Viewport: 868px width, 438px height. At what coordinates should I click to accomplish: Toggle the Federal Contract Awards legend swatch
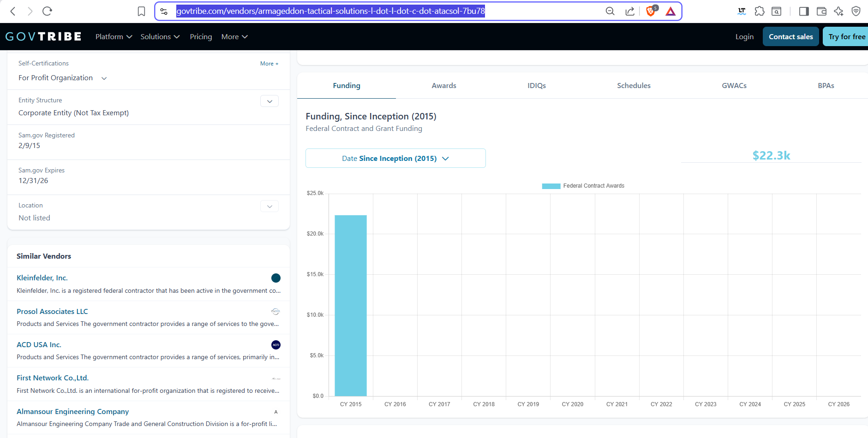pos(551,186)
